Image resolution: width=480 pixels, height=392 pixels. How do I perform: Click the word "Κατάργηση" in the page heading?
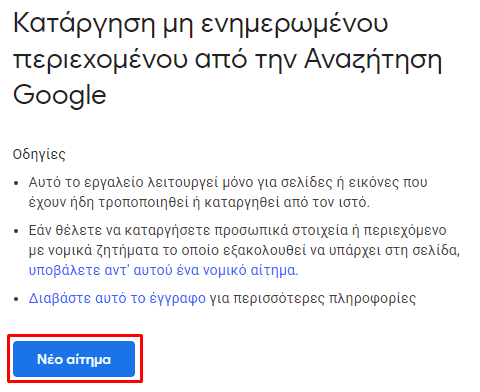click(84, 24)
